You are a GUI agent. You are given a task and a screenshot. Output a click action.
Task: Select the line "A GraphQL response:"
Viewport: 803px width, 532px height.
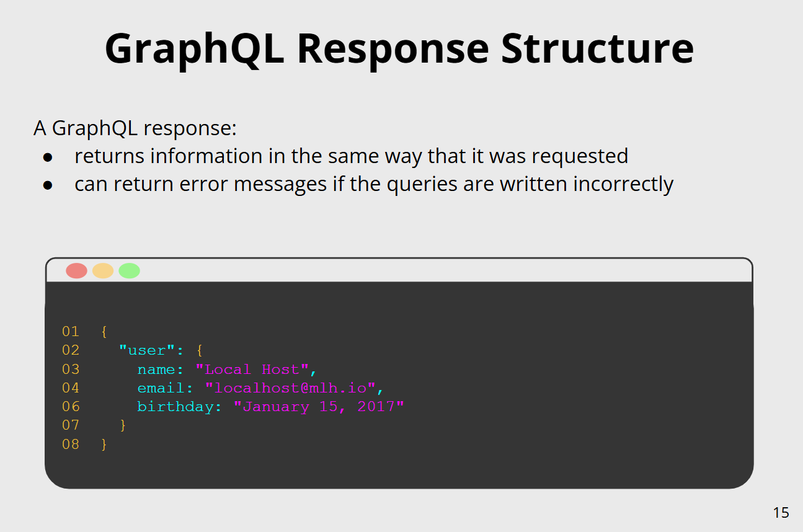click(135, 128)
